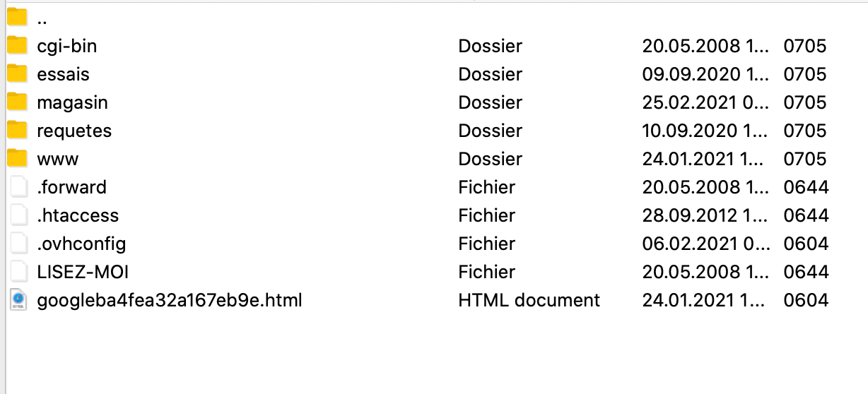Click the magasin folder icon
The width and height of the screenshot is (868, 394).
[17, 102]
